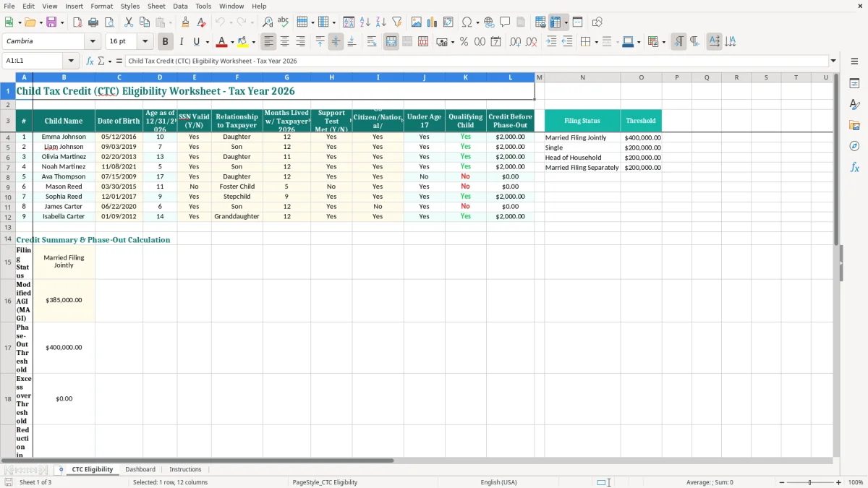Click the 100% zoom level
The image size is (868, 488).
(856, 482)
